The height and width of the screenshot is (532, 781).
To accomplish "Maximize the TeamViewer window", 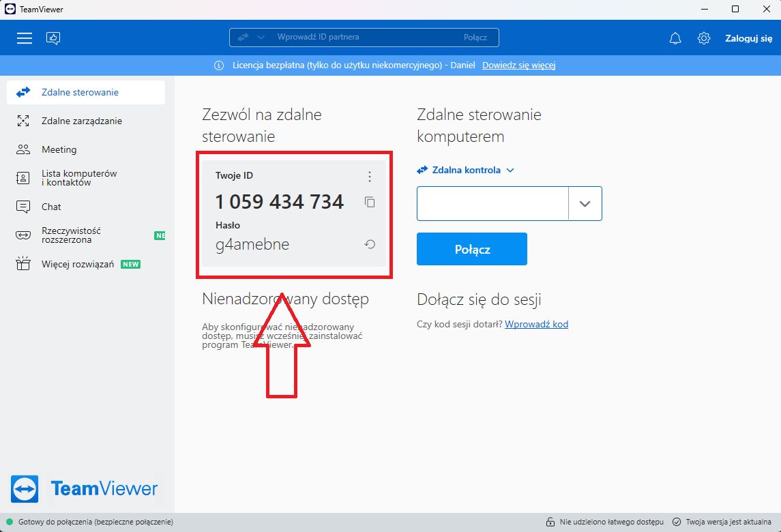I will (735, 9).
